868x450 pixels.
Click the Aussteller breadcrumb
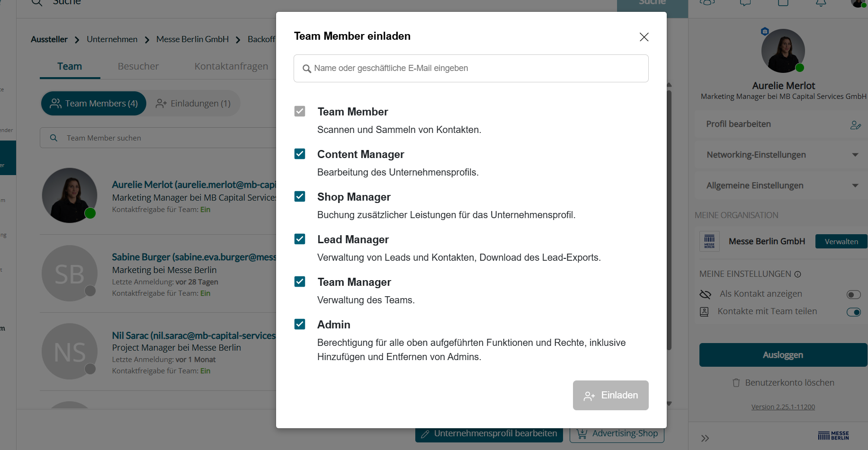tap(49, 39)
